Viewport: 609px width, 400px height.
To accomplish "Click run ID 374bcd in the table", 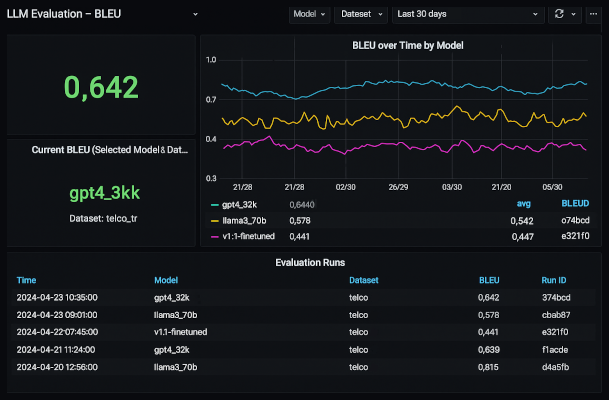I will tap(555, 297).
